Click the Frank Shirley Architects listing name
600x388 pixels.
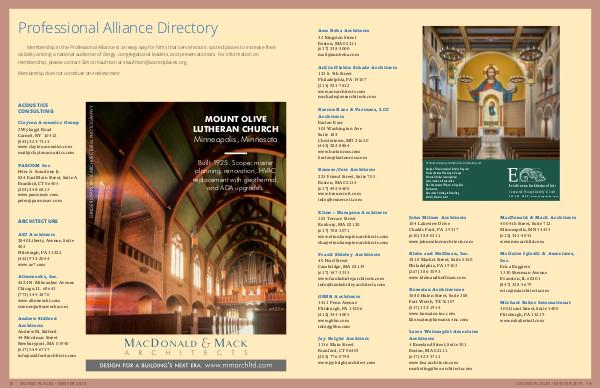coord(349,254)
